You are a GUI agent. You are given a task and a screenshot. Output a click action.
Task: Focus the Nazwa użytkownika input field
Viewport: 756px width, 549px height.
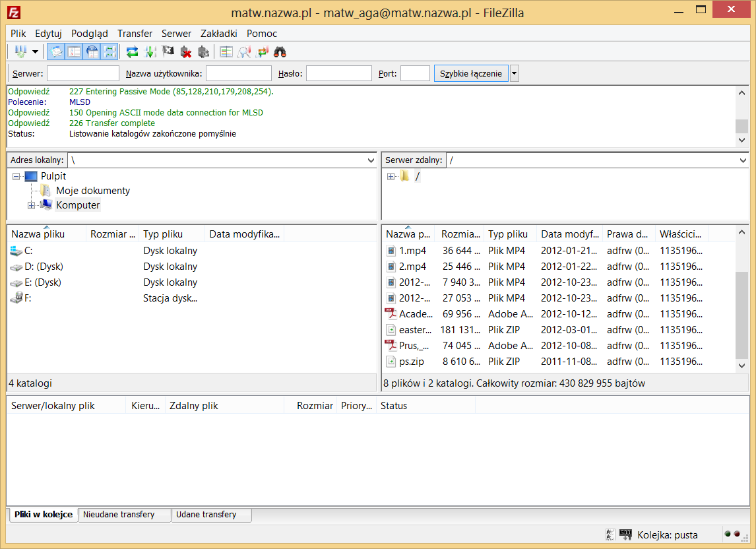239,73
